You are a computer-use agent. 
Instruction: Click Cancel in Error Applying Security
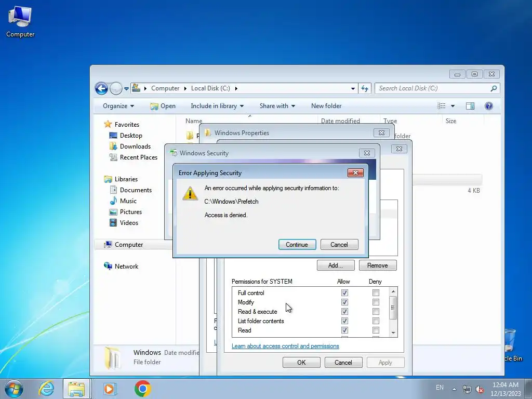[339, 245]
